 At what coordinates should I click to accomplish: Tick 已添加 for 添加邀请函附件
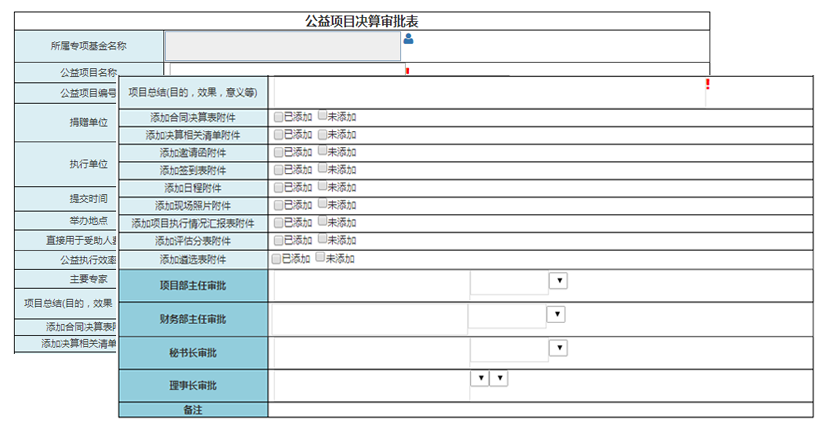[278, 152]
